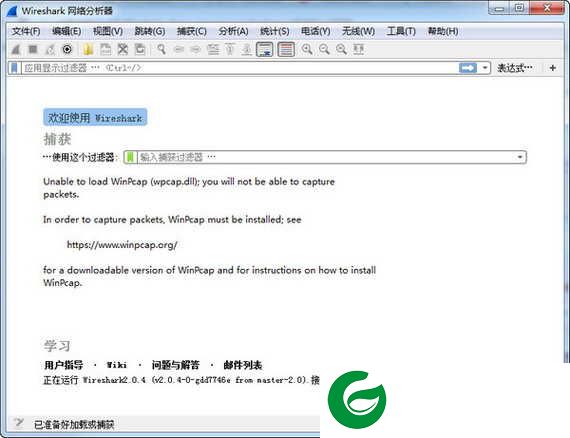
Task: Focus the capture filter input field
Action: click(x=325, y=157)
